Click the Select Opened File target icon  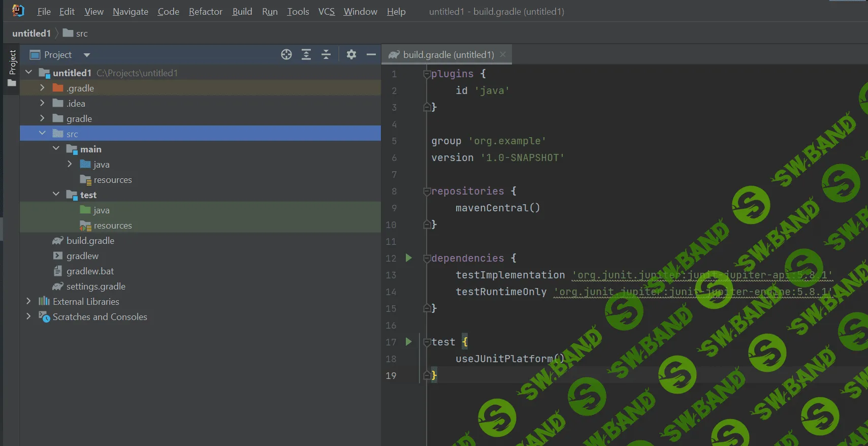[x=286, y=54]
